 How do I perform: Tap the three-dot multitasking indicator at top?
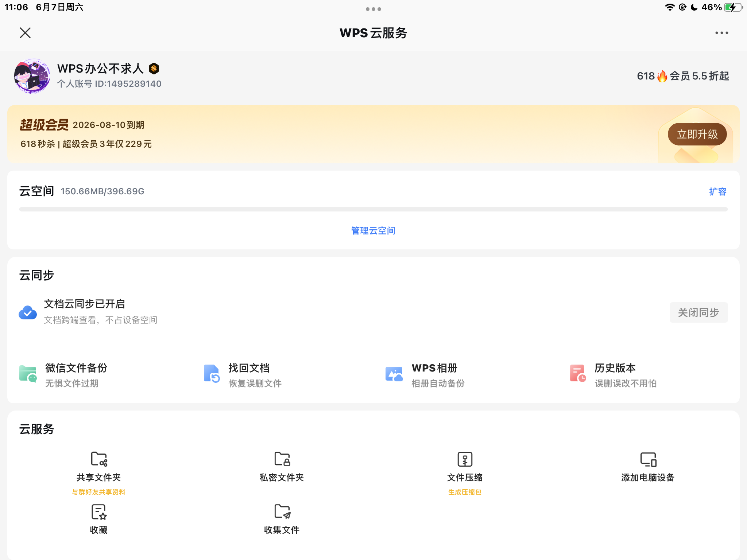coord(373,9)
